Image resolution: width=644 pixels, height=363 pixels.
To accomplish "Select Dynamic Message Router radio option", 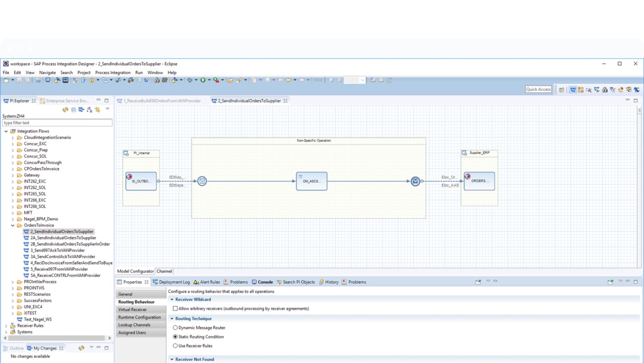I will 175,328.
